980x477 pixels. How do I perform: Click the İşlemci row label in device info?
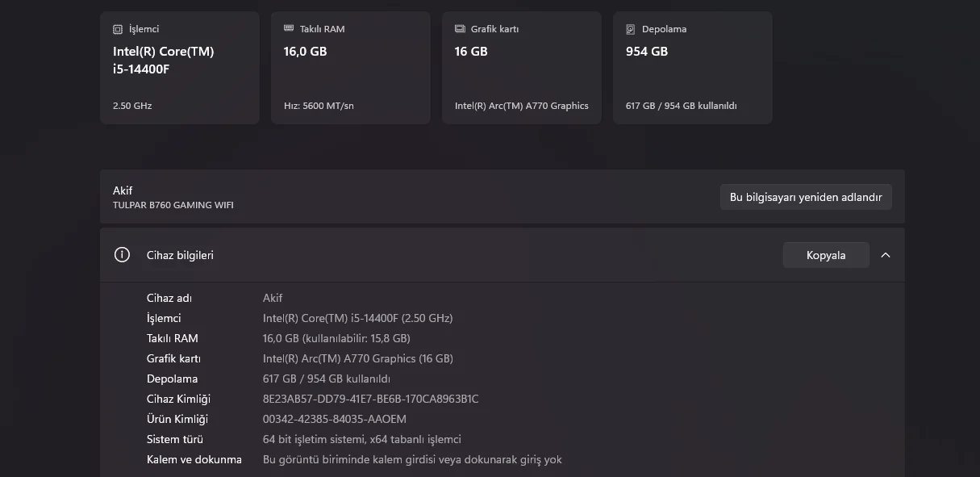tap(164, 318)
